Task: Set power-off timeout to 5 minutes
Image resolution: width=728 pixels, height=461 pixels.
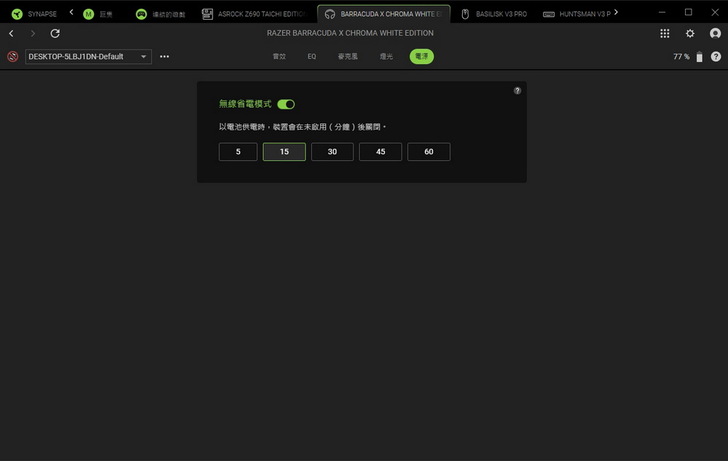Action: (x=238, y=152)
